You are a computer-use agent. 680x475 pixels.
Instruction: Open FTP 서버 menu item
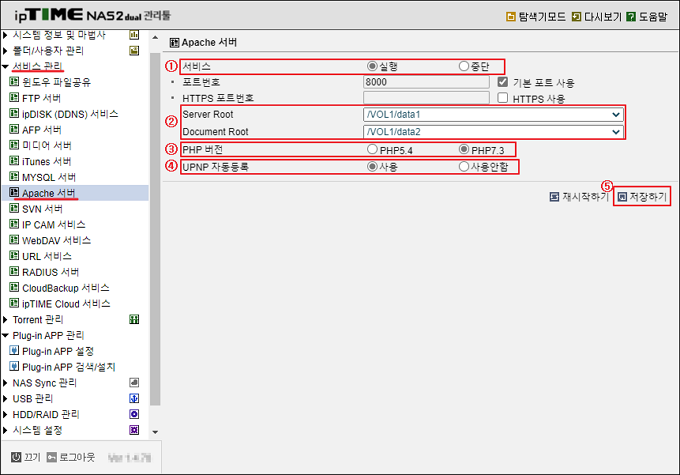[x=41, y=98]
